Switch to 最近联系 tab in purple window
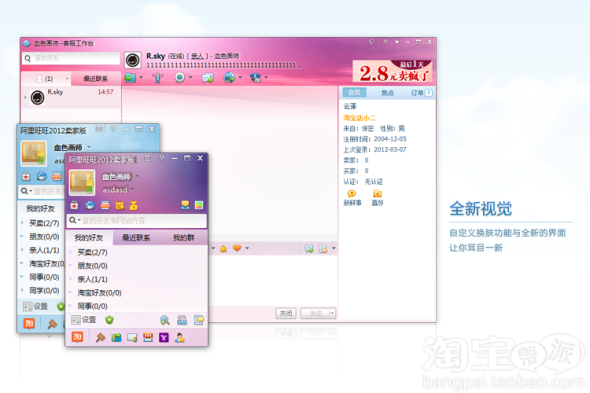The height and width of the screenshot is (393, 590). click(136, 238)
